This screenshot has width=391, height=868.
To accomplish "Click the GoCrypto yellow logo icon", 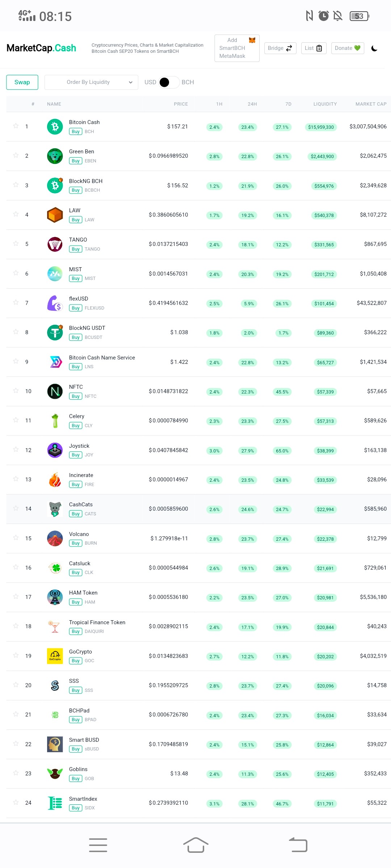I will [x=55, y=656].
